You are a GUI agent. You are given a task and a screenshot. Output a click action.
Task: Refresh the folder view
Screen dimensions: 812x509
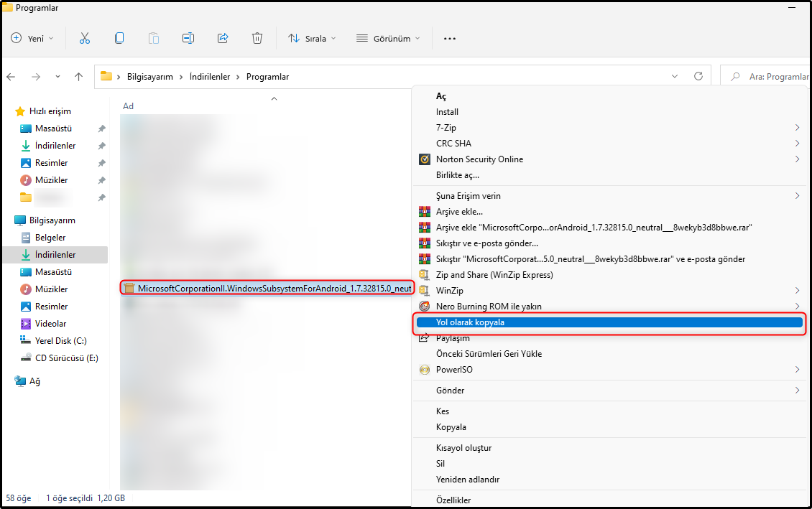pyautogui.click(x=698, y=76)
